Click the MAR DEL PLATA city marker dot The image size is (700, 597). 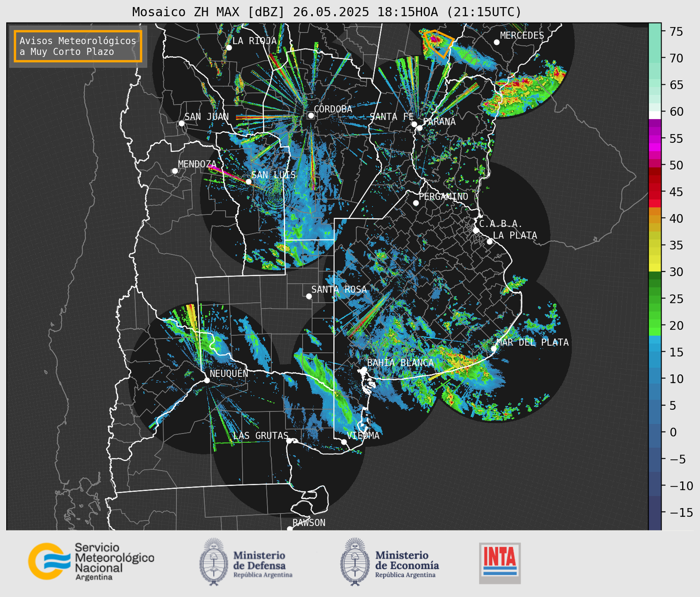494,348
